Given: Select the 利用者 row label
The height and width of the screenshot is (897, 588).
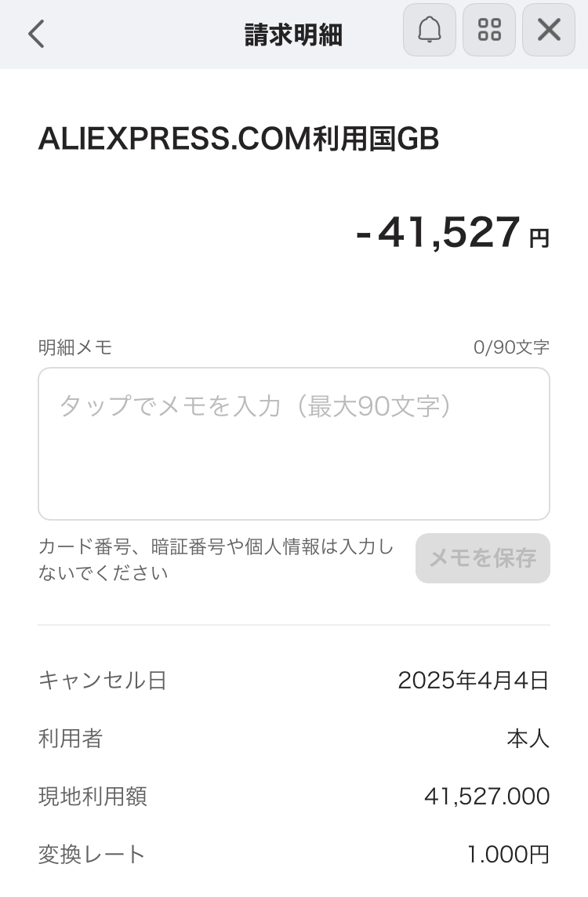Looking at the screenshot, I should pyautogui.click(x=71, y=738).
